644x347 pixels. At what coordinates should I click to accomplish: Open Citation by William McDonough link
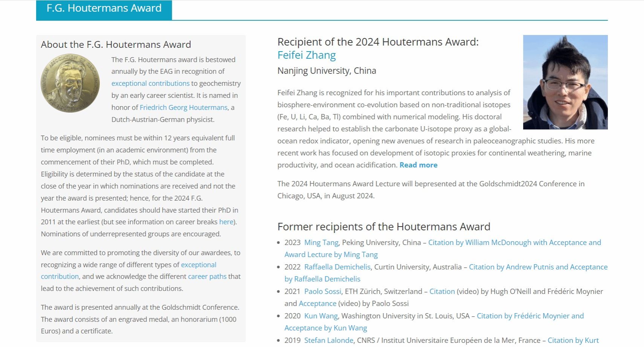click(514, 243)
